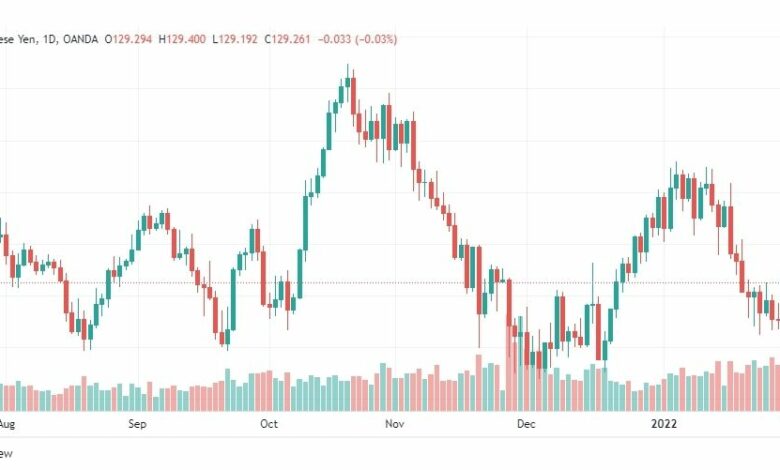Click the high price value H129.400
The width and height of the screenshot is (780, 470).
point(182,39)
